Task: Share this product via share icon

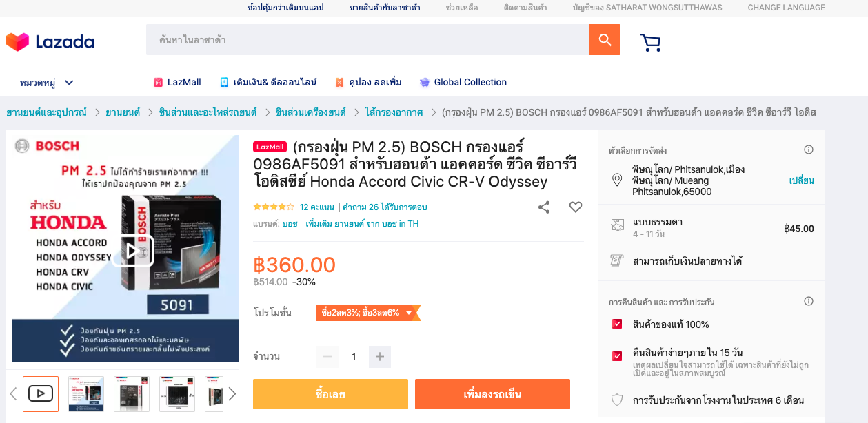Action: pyautogui.click(x=544, y=207)
